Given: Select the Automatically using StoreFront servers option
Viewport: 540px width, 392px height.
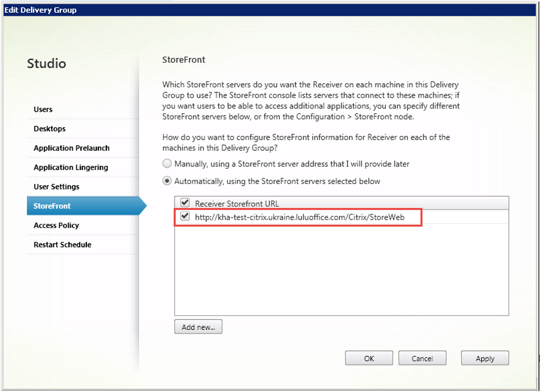Looking at the screenshot, I should click(167, 181).
